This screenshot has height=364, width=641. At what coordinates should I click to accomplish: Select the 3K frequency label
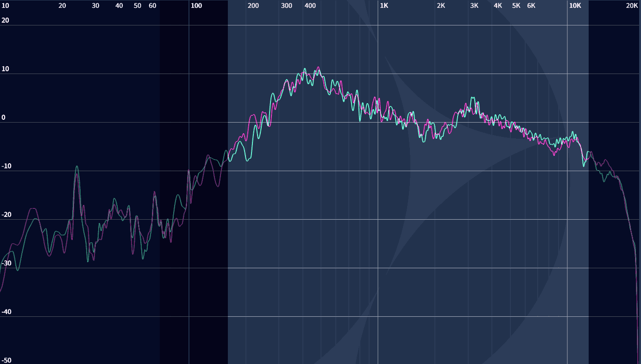pos(474,6)
